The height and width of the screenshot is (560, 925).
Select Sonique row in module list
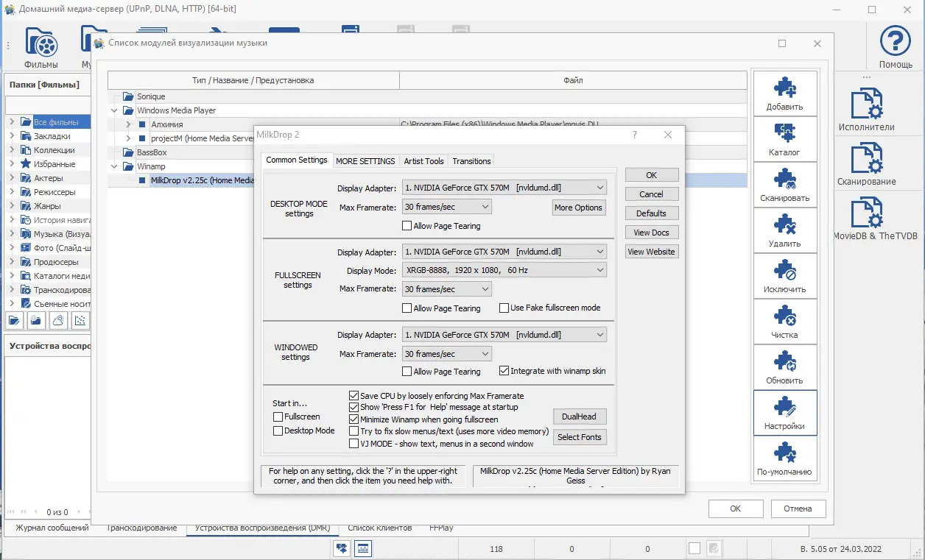(151, 96)
